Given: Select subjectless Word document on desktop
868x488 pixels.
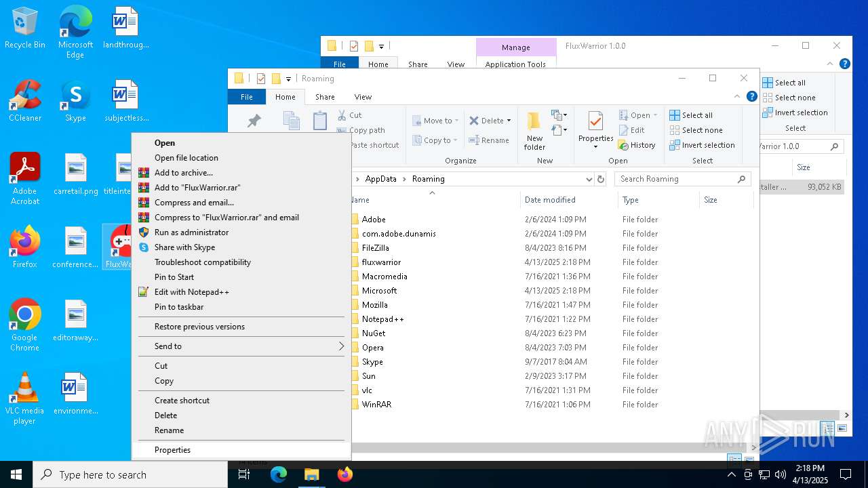Looking at the screenshot, I should click(x=125, y=102).
